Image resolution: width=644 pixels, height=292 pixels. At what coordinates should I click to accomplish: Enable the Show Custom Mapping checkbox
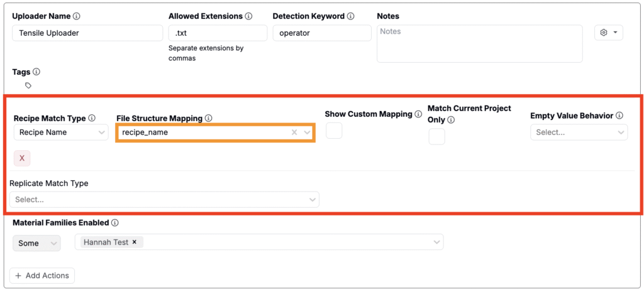click(x=334, y=131)
